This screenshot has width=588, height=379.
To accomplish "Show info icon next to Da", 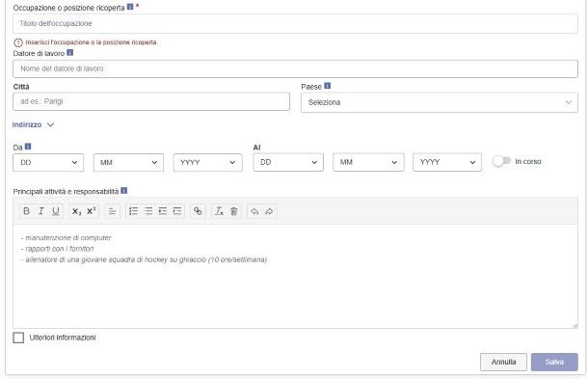I will 28,147.
